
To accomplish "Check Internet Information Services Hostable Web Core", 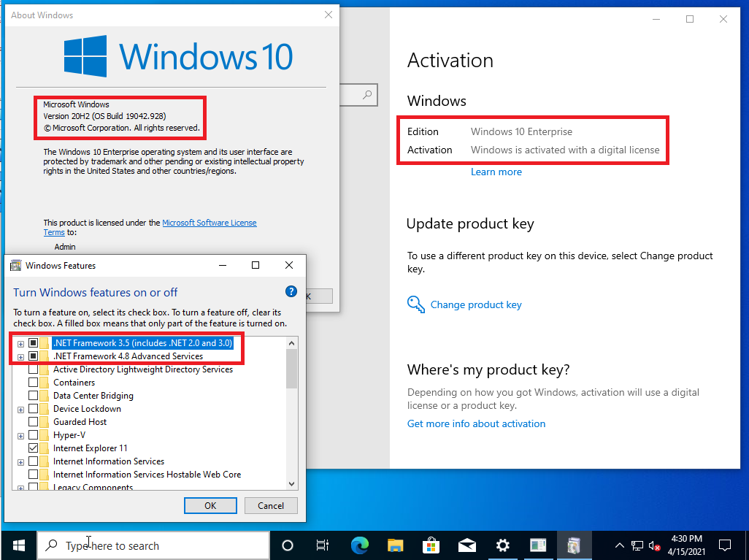I will click(33, 475).
